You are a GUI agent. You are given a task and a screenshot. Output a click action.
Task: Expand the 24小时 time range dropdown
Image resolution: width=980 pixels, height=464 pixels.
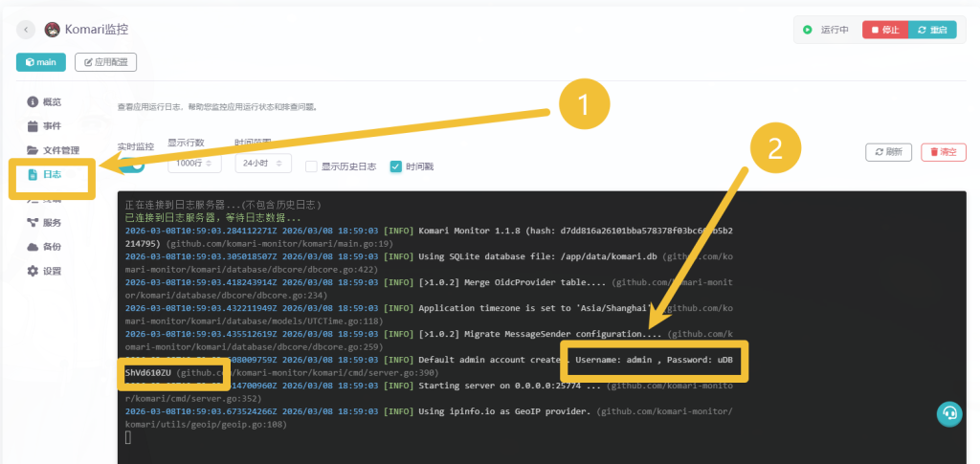click(x=262, y=164)
